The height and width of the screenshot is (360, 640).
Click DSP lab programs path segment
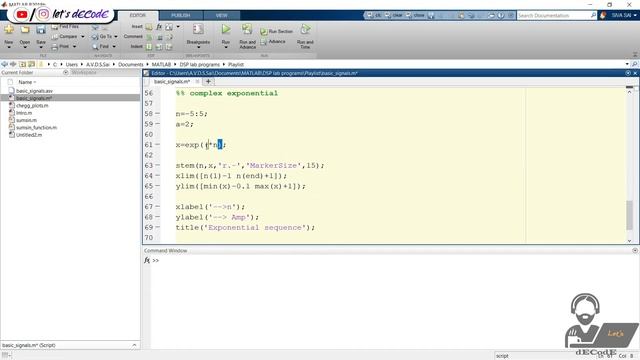[199, 64]
